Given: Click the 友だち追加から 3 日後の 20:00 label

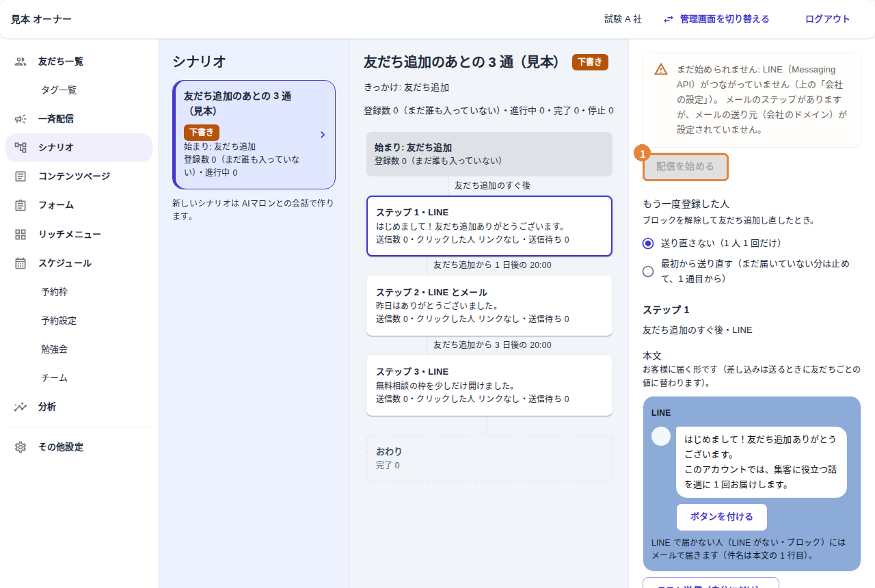Looking at the screenshot, I should pos(492,345).
